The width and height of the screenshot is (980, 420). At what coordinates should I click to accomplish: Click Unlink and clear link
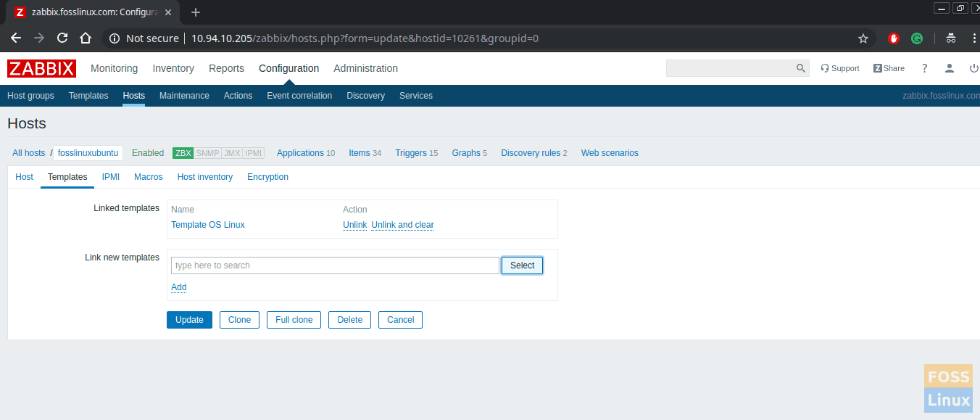[402, 225]
